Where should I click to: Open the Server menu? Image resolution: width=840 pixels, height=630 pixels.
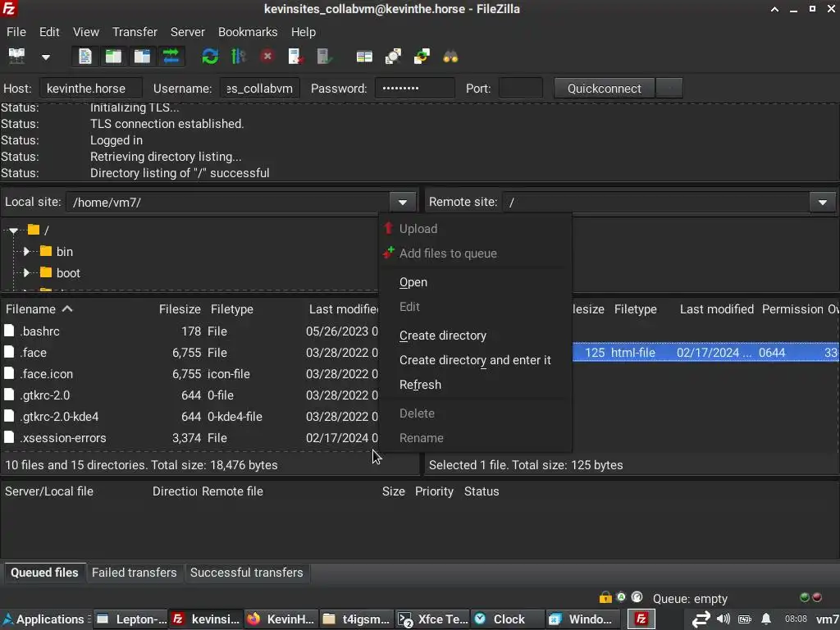pyautogui.click(x=188, y=32)
